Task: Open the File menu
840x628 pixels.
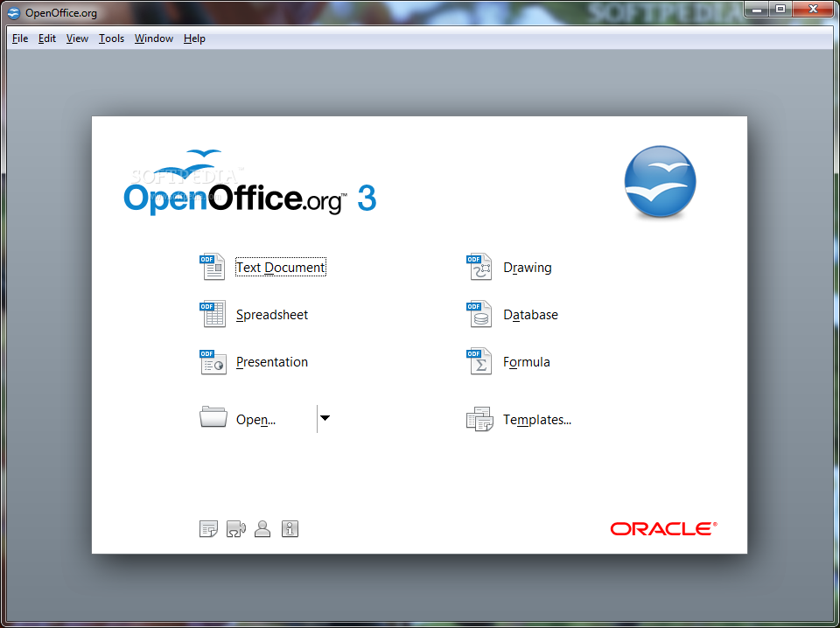Action: click(20, 38)
